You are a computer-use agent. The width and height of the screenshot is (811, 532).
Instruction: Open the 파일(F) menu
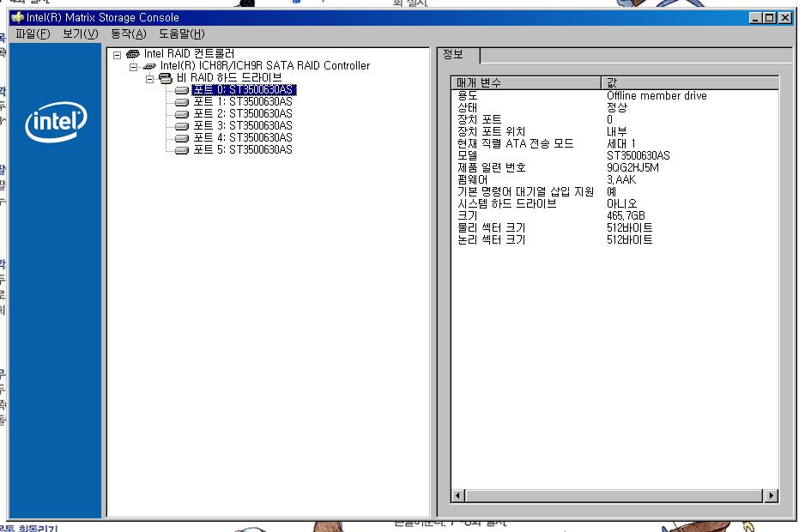(33, 34)
